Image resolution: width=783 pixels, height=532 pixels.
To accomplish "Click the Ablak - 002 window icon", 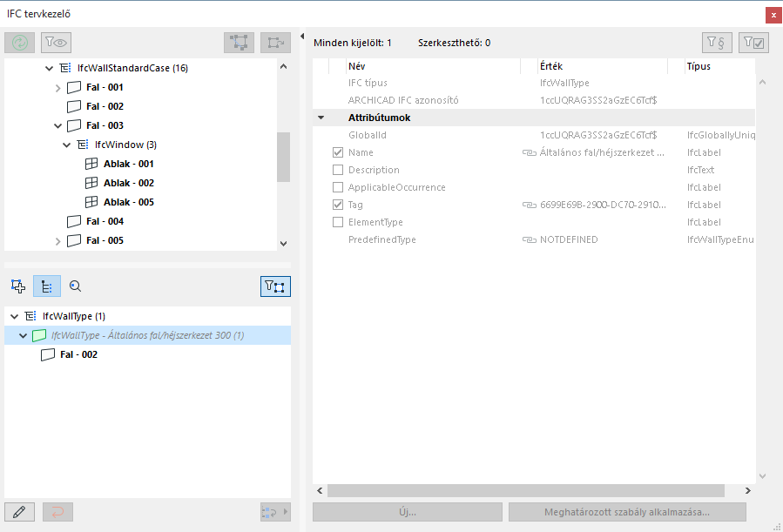I will (x=91, y=183).
